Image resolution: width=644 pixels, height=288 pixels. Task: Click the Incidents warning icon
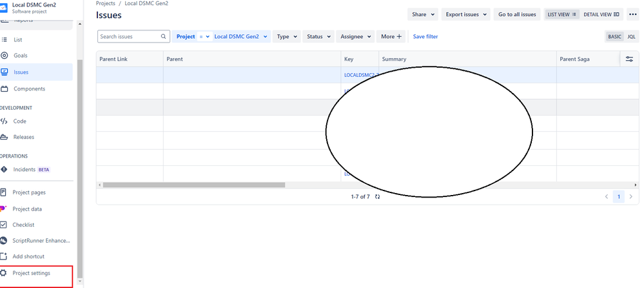tap(4, 170)
